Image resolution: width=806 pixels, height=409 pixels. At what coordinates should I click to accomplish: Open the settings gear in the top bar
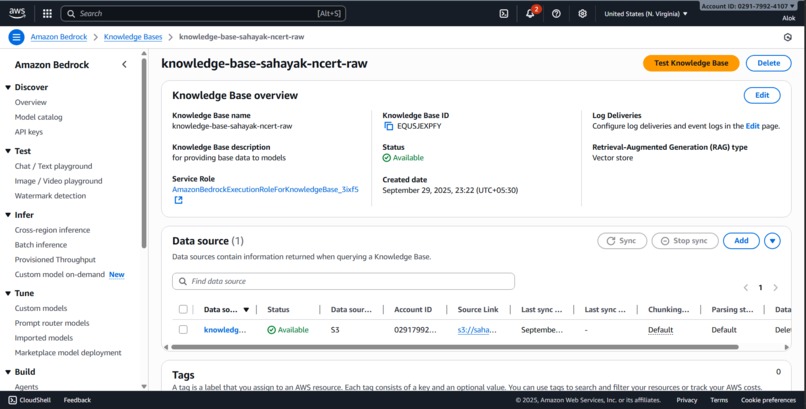(582, 14)
